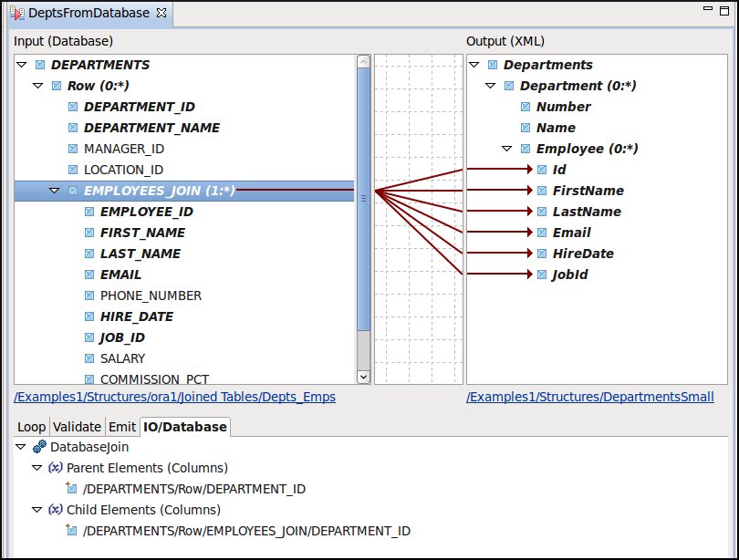Click the HireDate output element icon
Viewport: 739px width, 560px height.
(x=542, y=254)
